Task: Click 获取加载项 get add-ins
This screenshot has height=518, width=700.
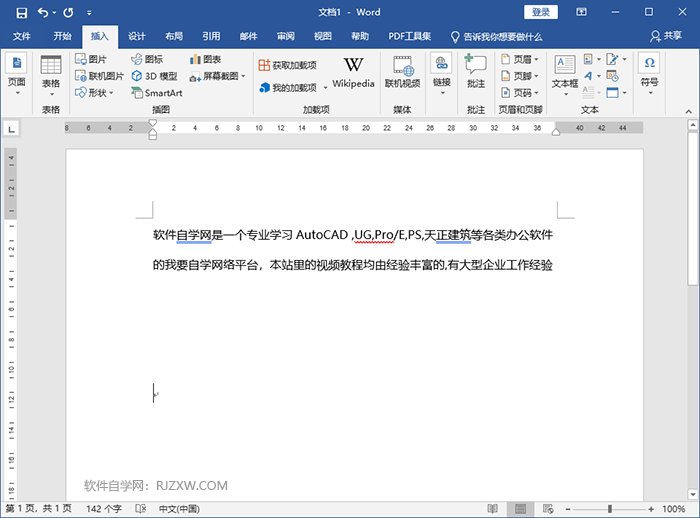Action: tap(288, 66)
